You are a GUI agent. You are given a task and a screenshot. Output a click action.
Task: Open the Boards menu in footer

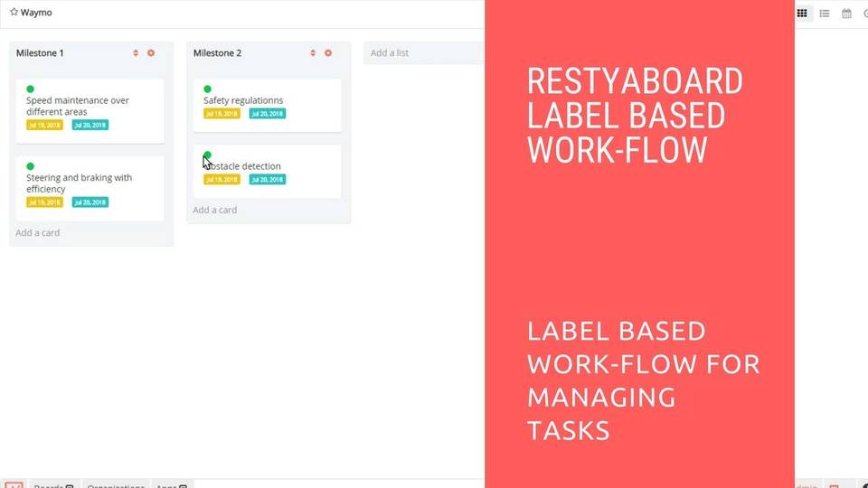tap(53, 485)
